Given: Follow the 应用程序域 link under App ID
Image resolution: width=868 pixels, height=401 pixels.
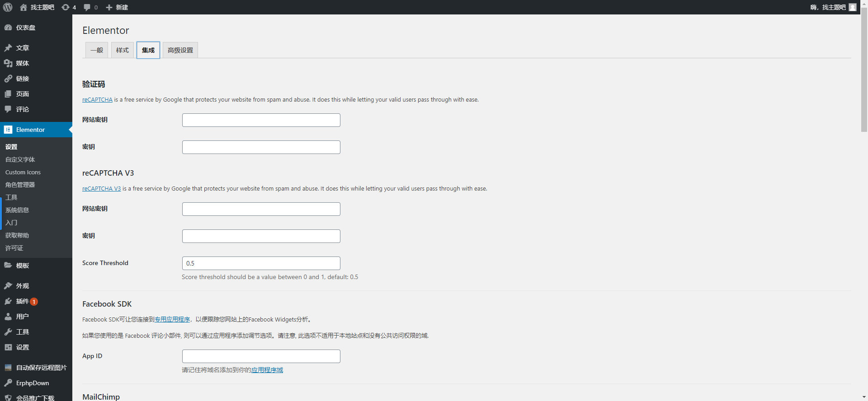Looking at the screenshot, I should [267, 370].
